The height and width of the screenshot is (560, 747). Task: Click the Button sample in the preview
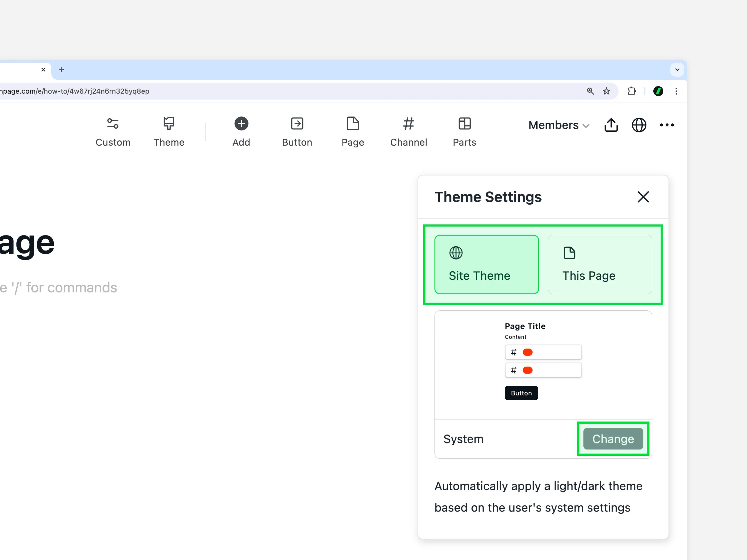(x=521, y=393)
